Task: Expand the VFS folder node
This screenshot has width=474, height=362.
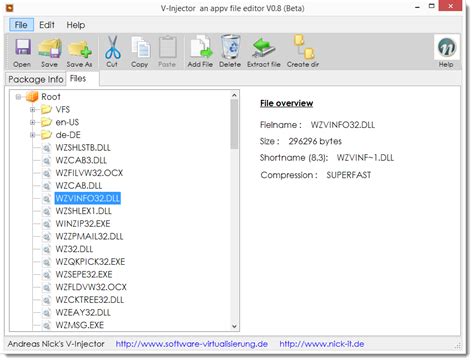Action: tap(32, 109)
